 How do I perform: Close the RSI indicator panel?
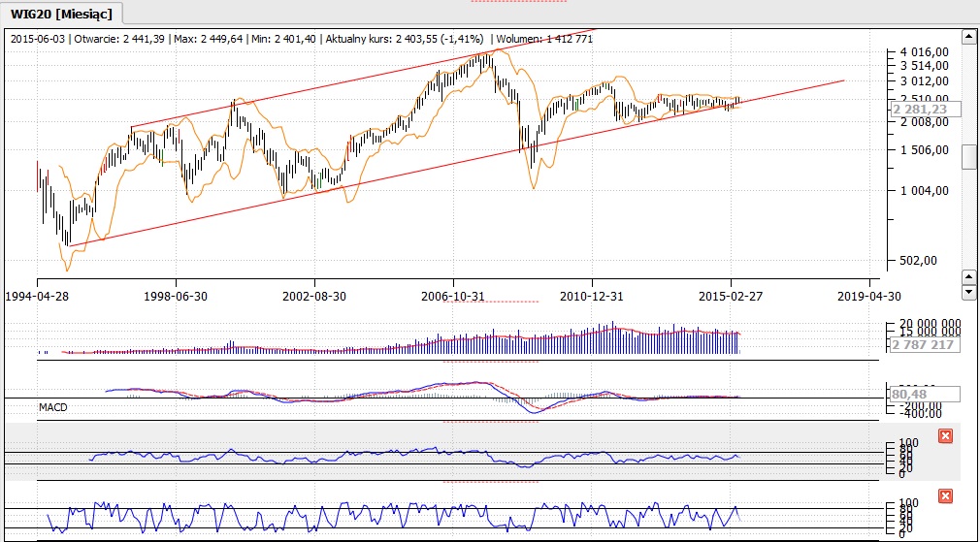click(x=945, y=436)
